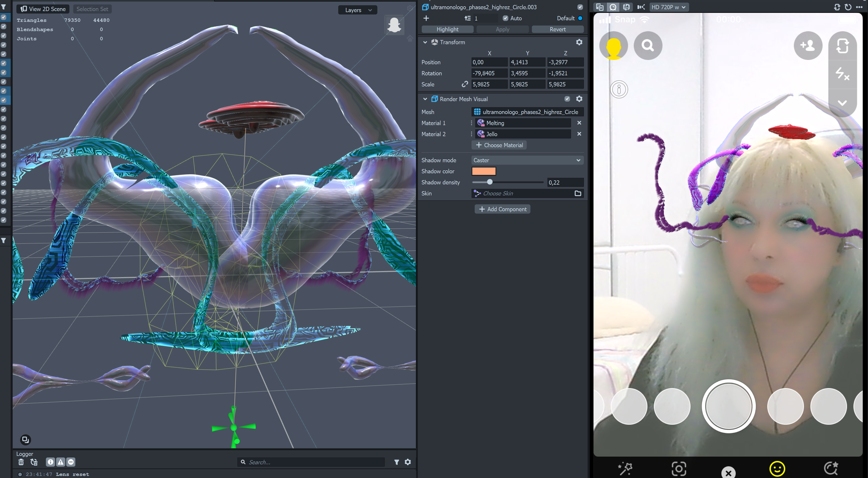The image size is (868, 478).
Task: Clear the Logger with trash icon
Action: [x=21, y=462]
